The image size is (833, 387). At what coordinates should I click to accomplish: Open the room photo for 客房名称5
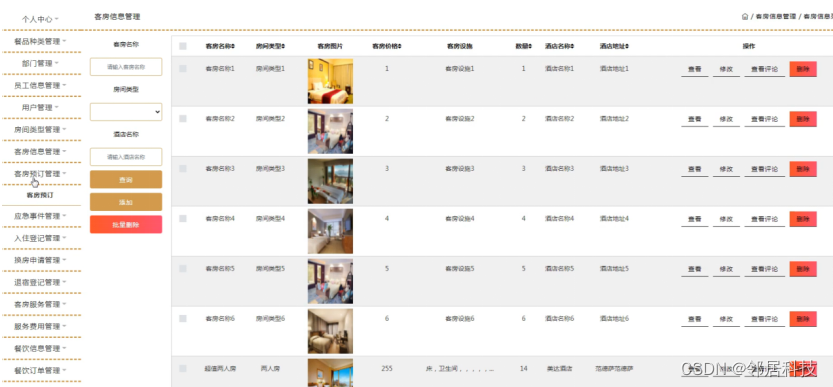click(330, 281)
